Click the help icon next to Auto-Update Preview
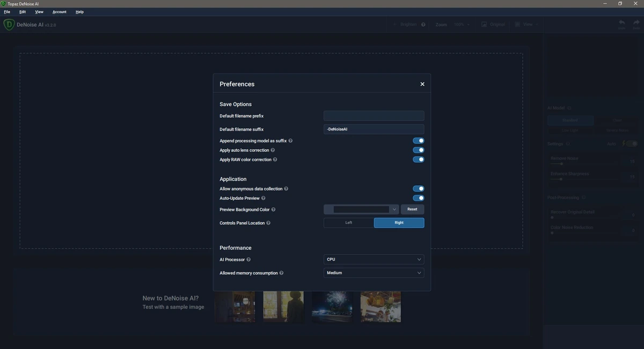 coord(263,199)
